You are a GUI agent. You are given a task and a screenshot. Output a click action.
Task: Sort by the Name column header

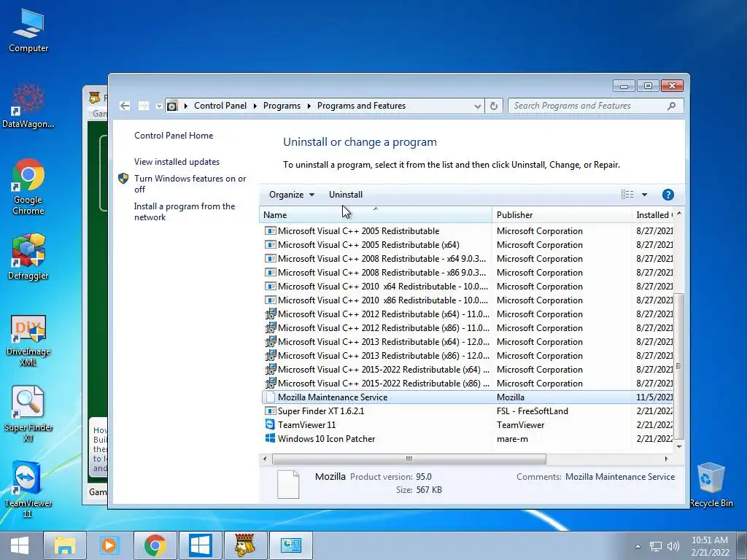(376, 215)
